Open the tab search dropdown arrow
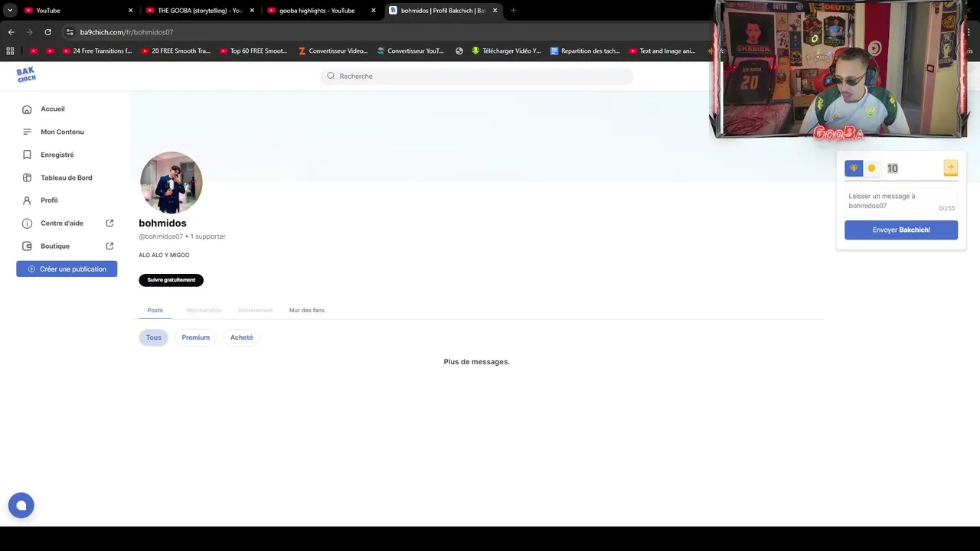980x551 pixels. (10, 11)
